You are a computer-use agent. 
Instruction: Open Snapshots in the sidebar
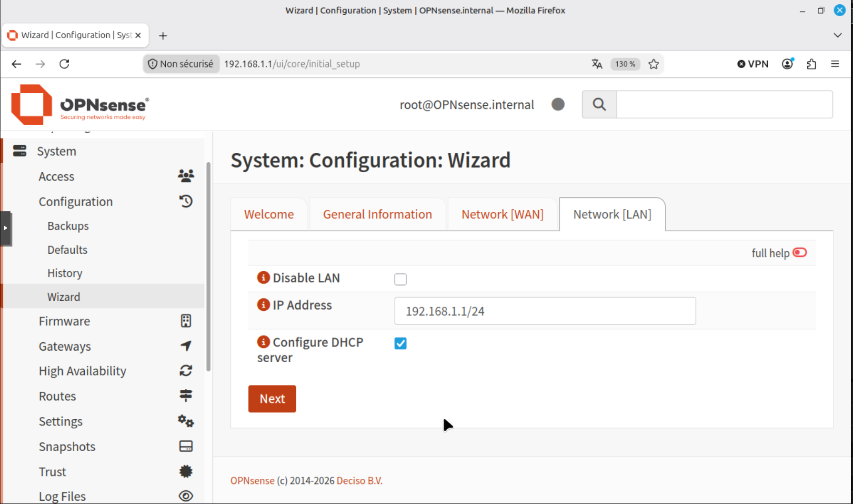(x=67, y=446)
